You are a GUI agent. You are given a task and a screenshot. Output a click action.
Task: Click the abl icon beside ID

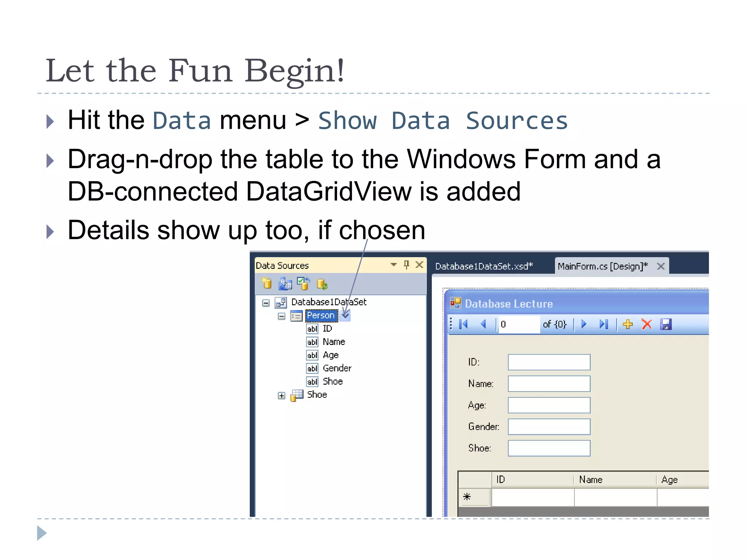(312, 329)
